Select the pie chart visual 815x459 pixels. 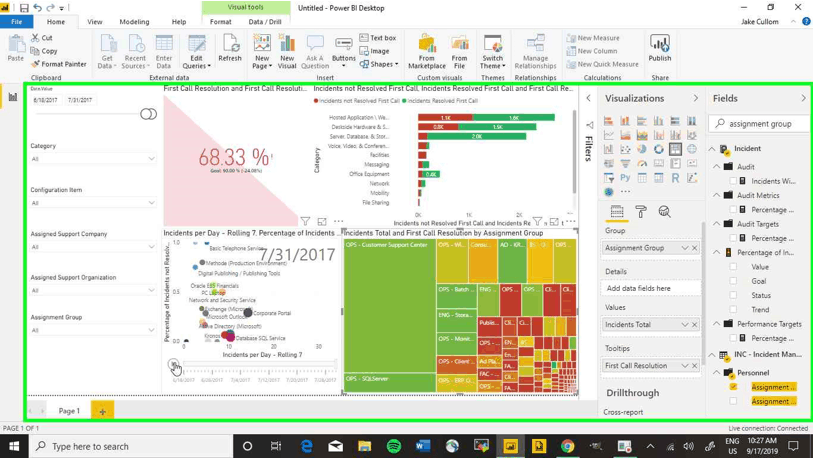(642, 149)
